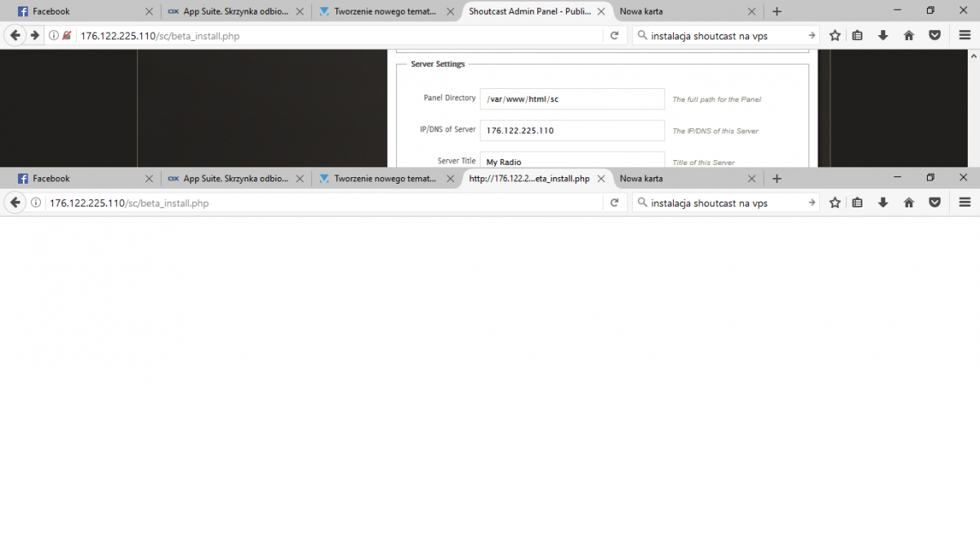Go forward in the upper Firefox window
Screen dimensions: 980x551
click(35, 36)
